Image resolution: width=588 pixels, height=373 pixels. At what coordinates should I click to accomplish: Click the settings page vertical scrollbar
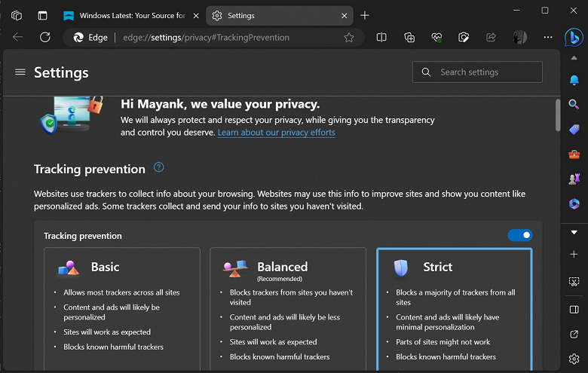(558, 115)
